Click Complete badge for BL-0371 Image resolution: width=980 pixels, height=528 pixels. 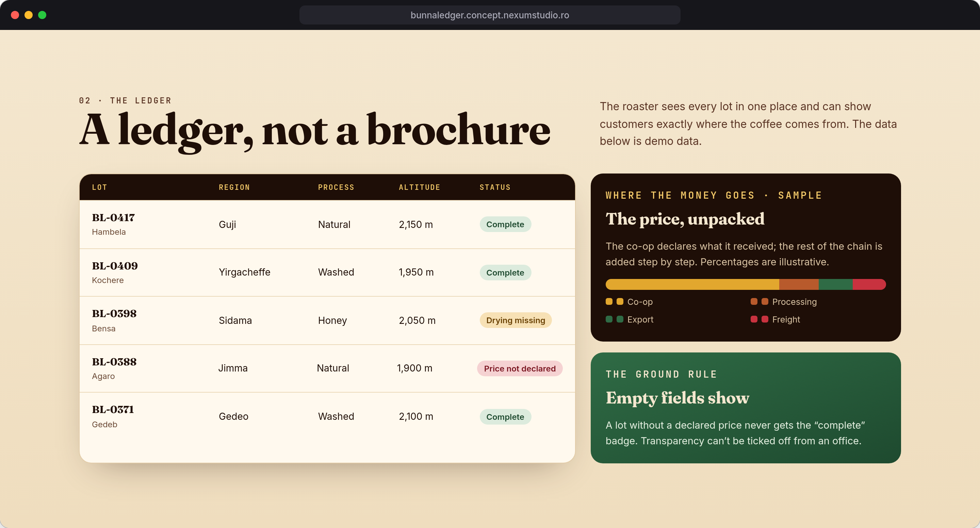point(505,417)
